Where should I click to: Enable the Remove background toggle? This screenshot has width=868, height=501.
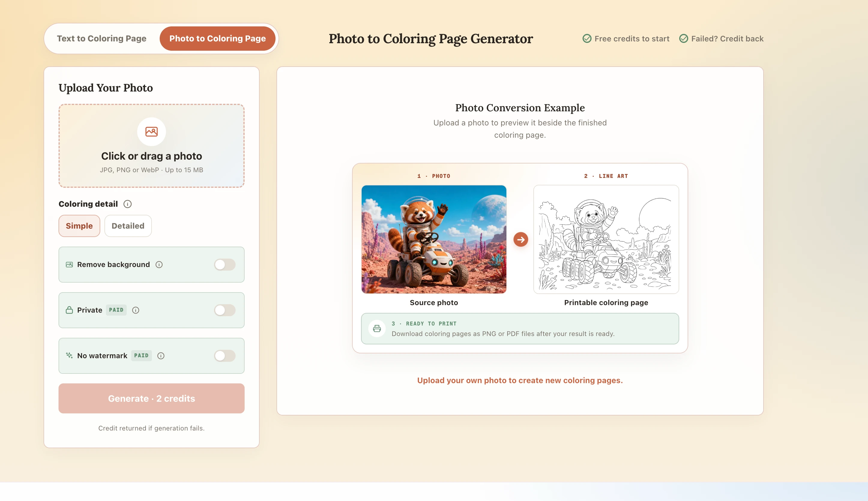click(x=225, y=265)
